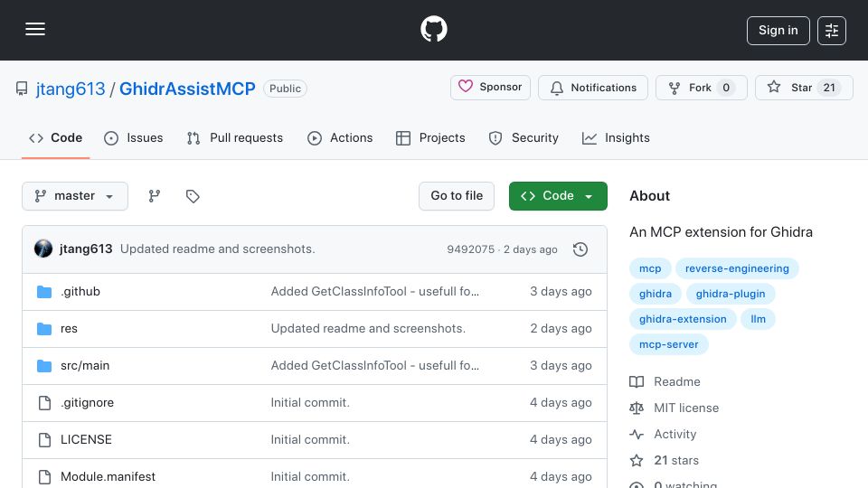
Task: View branches via the branch icon
Action: [x=155, y=196]
